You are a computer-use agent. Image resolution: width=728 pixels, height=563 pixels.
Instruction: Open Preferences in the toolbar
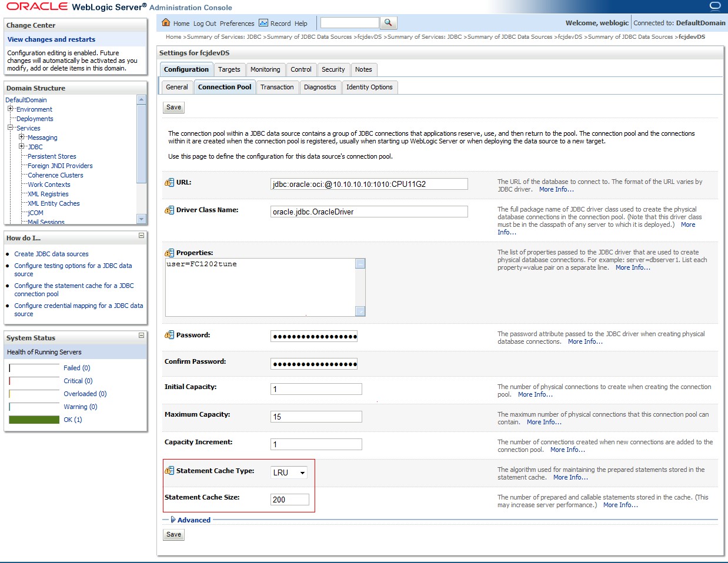[x=237, y=24]
